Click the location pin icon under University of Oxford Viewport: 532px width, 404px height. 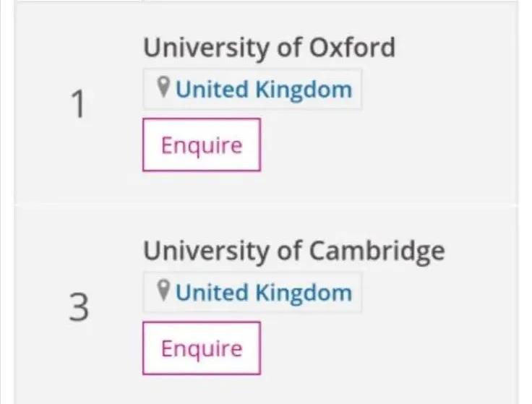pyautogui.click(x=163, y=87)
